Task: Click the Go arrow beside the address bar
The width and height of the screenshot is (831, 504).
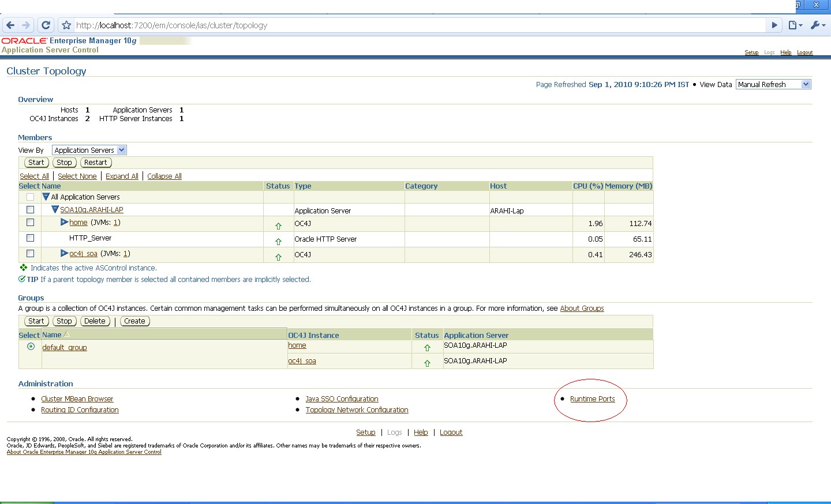Action: (x=774, y=25)
